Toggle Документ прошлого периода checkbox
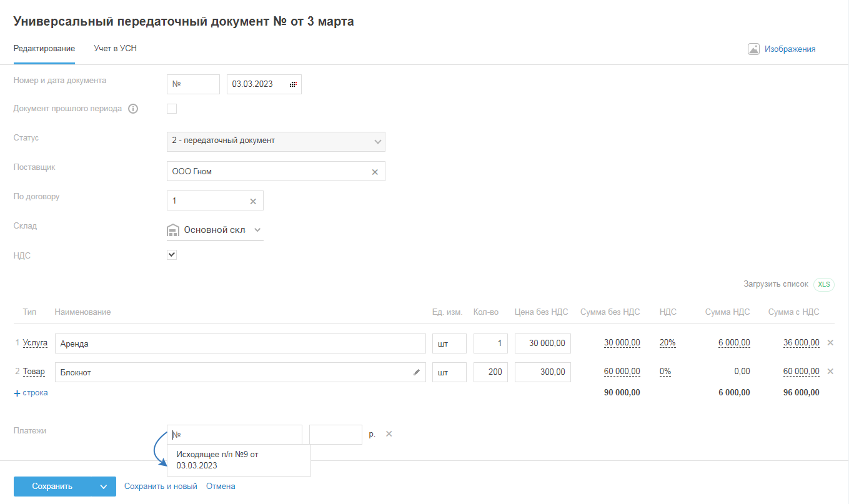849x504 pixels. (172, 109)
